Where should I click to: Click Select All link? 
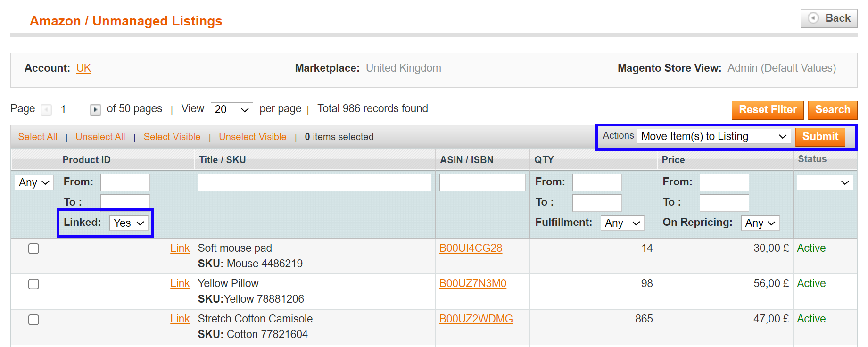click(38, 137)
